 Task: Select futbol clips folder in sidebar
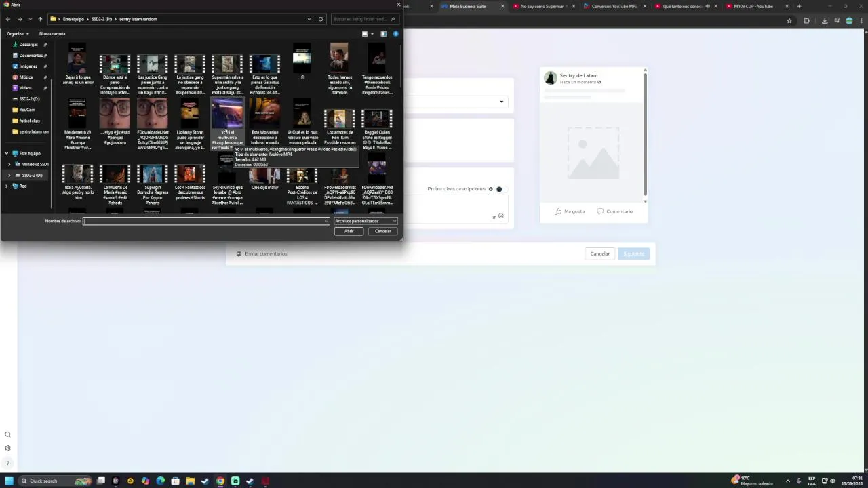point(29,121)
